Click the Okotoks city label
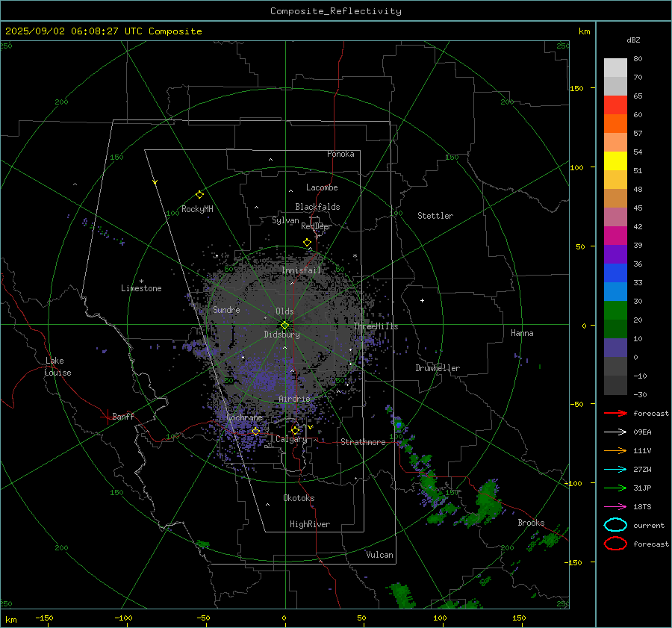 299,498
